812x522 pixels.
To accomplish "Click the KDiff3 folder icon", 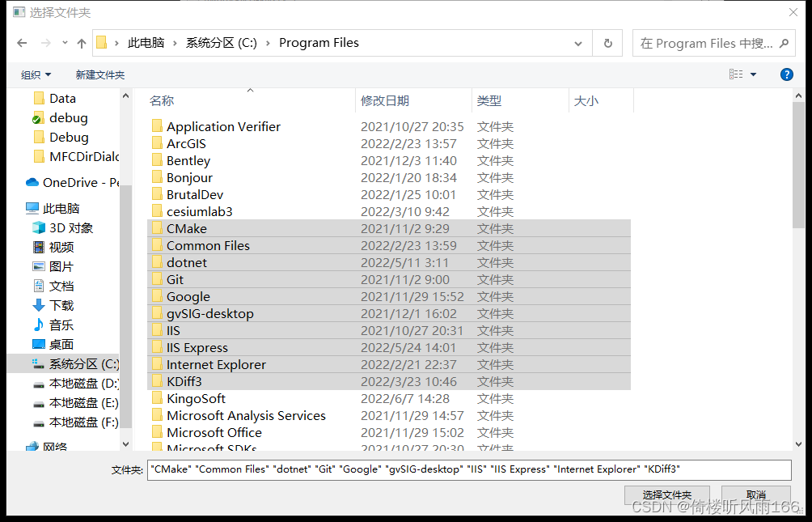I will coord(157,382).
